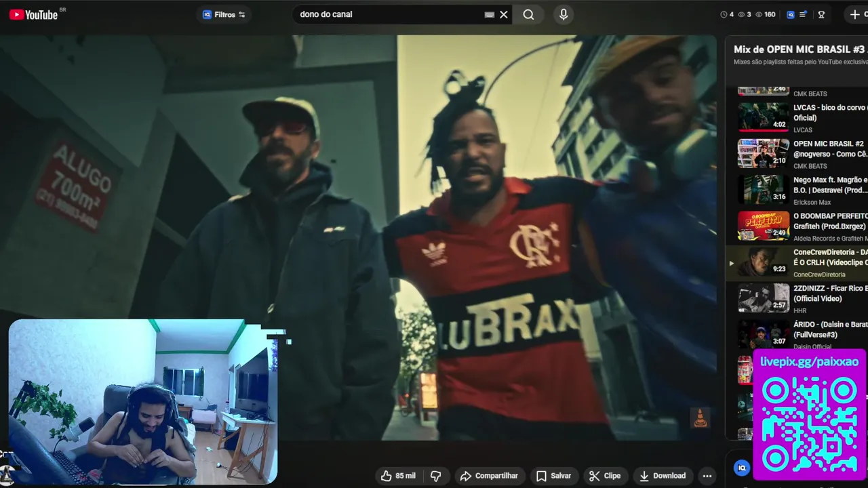Click the VLC cone icon on the video
This screenshot has width=868, height=488.
tap(700, 418)
